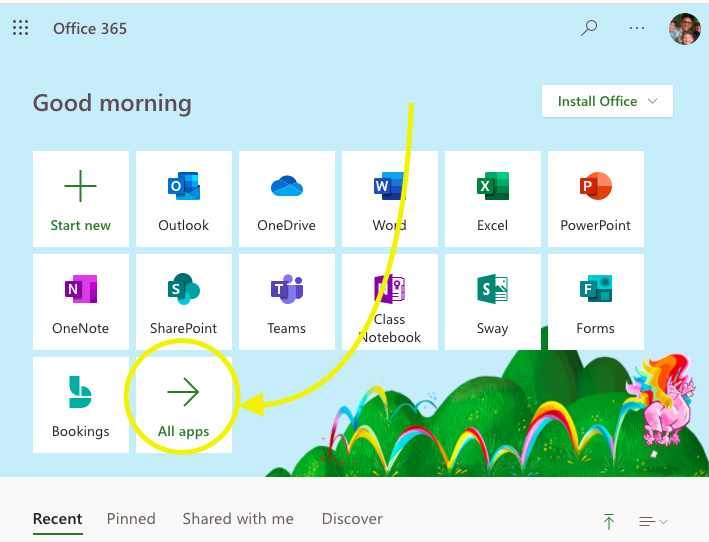
Task: Expand the list view options dropdown
Action: click(652, 522)
